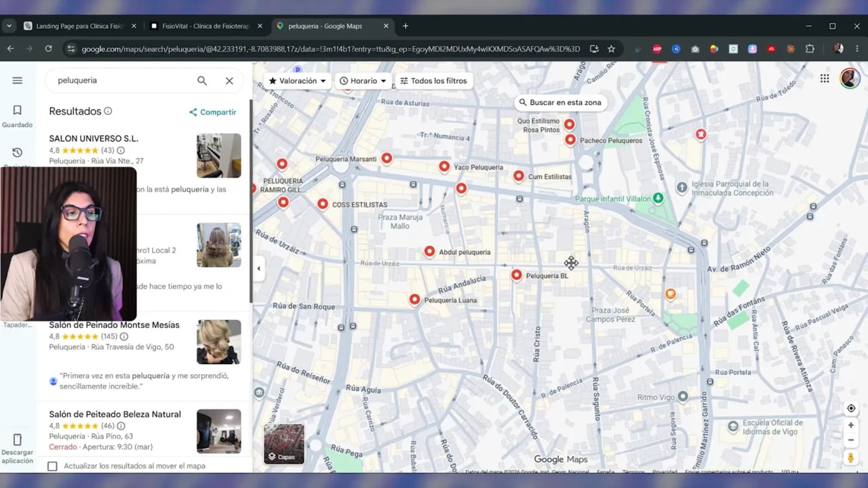Open the tab search chevron
The width and height of the screenshot is (868, 488).
(x=9, y=26)
